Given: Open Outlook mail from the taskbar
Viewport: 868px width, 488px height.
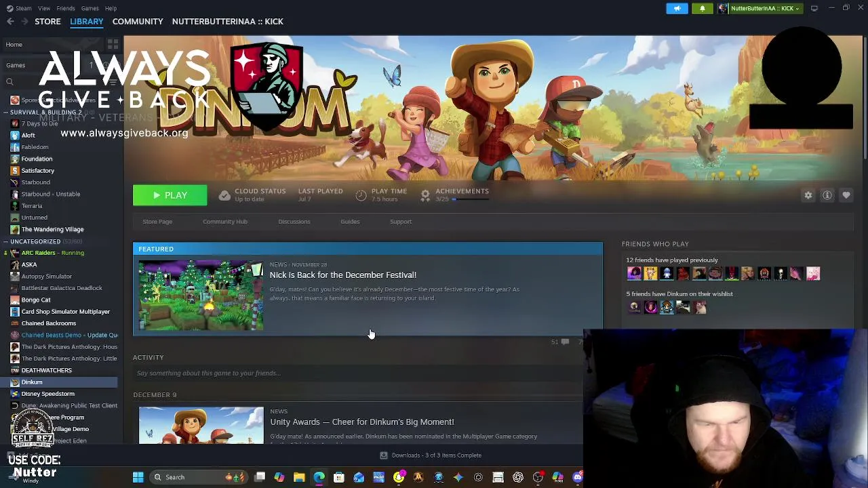Looking at the screenshot, I should click(359, 477).
